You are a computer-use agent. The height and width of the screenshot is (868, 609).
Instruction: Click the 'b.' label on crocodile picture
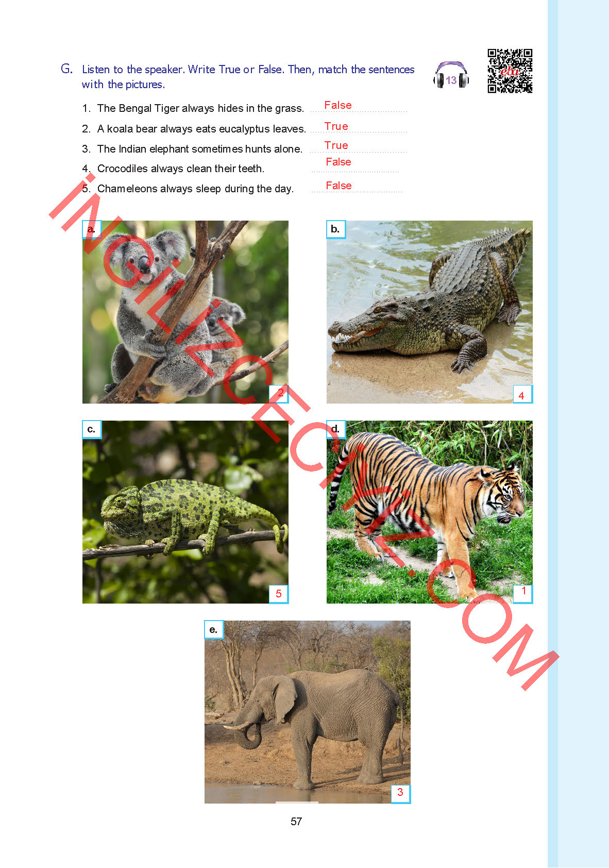pos(335,229)
